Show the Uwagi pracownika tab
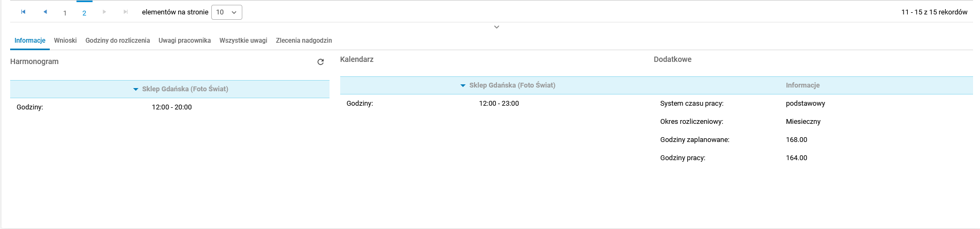Screen dimensions: 980x229 pos(185,41)
